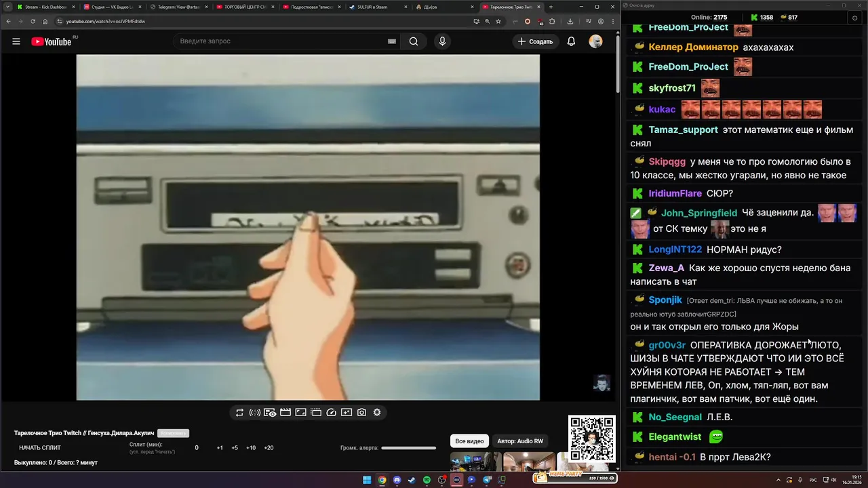Go back in browser history
Viewport: 868px width, 488px height.
tap(8, 21)
